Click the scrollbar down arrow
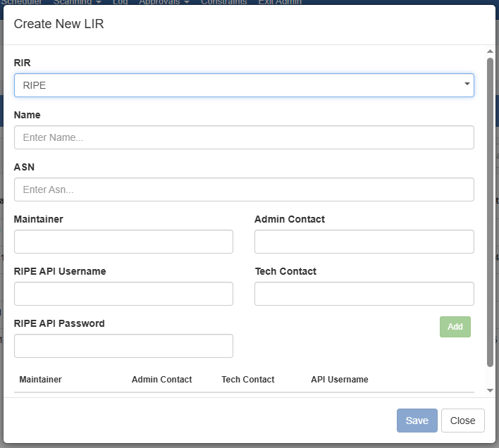 pyautogui.click(x=490, y=391)
